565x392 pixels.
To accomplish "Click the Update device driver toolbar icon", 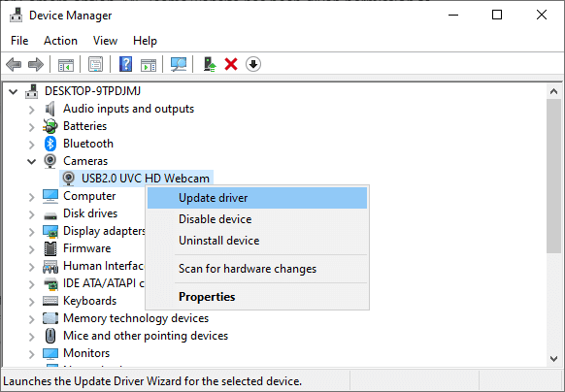I will click(210, 64).
